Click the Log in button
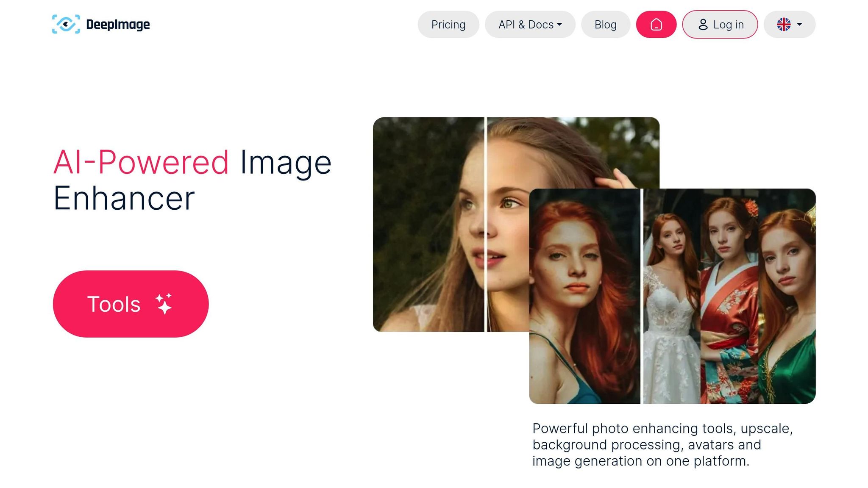868x488 pixels. click(720, 25)
